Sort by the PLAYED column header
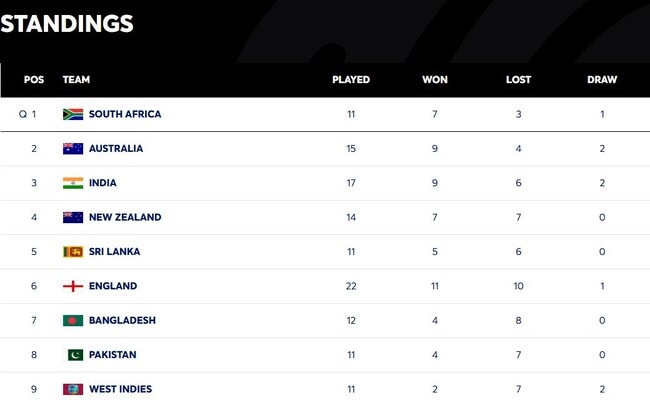The image size is (650, 400). pos(351,80)
